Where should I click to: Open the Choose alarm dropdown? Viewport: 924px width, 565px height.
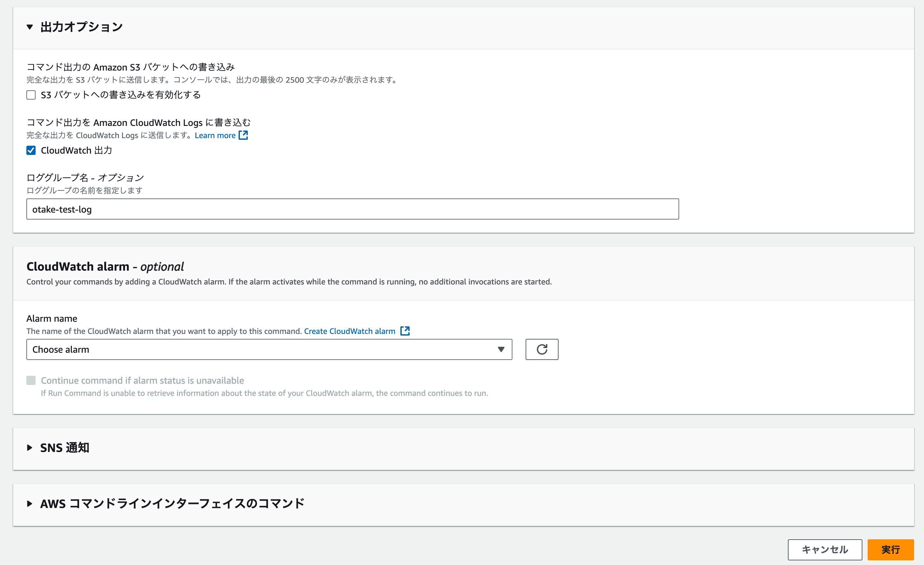(x=269, y=349)
